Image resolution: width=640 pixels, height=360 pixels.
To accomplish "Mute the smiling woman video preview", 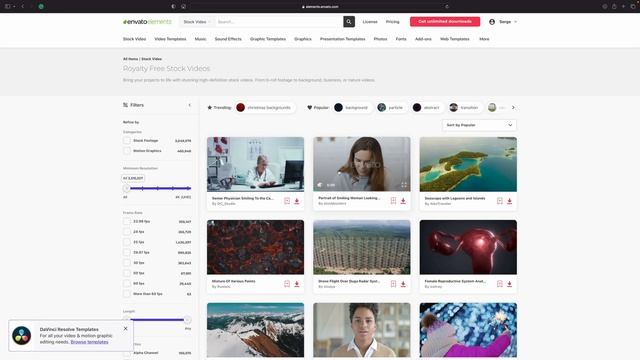I will [320, 185].
